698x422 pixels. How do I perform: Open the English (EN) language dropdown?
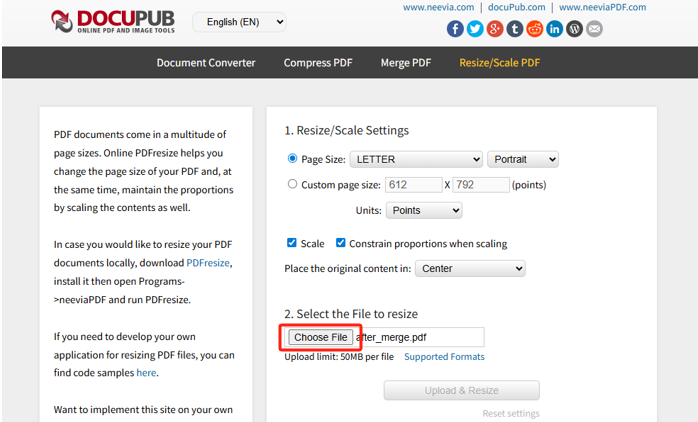pos(239,22)
